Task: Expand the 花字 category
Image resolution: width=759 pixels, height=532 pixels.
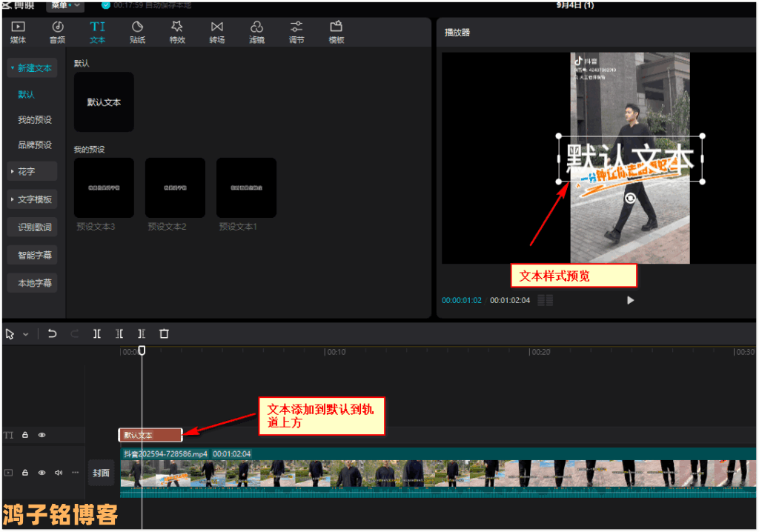Action: coord(32,171)
